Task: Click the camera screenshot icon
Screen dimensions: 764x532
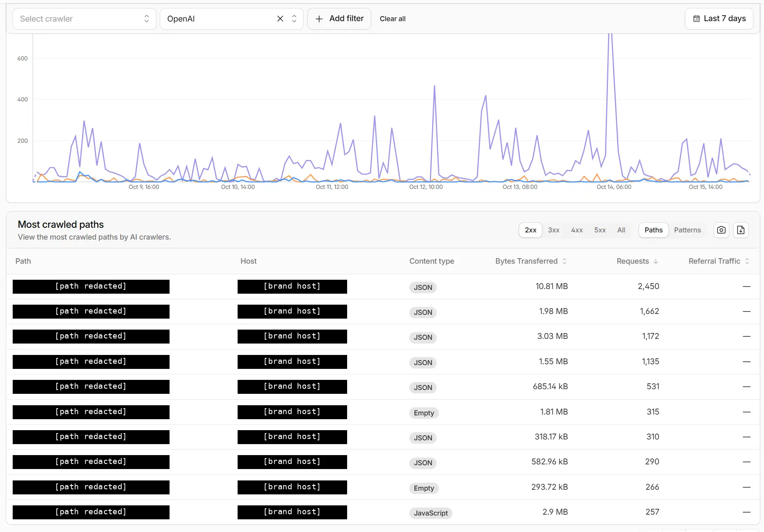Action: point(721,230)
